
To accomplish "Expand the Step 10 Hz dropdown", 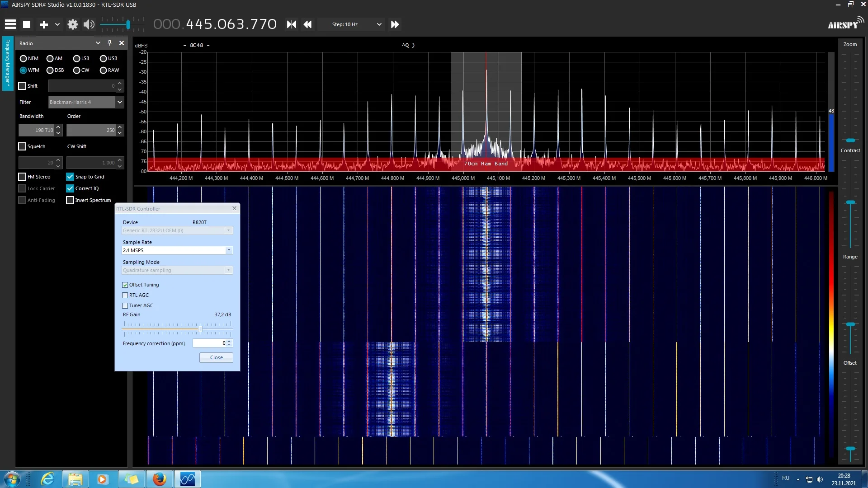I will click(379, 24).
